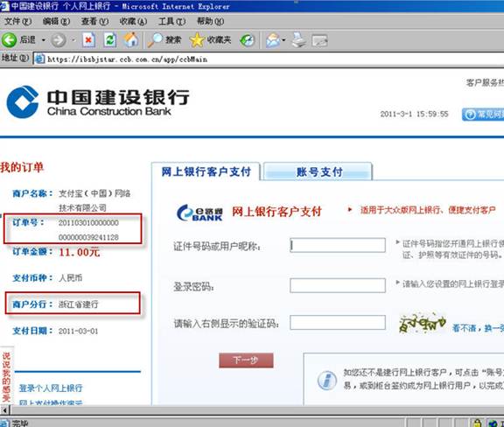Click the Print printer icon
Screen dimensions: 504x427
299,40
